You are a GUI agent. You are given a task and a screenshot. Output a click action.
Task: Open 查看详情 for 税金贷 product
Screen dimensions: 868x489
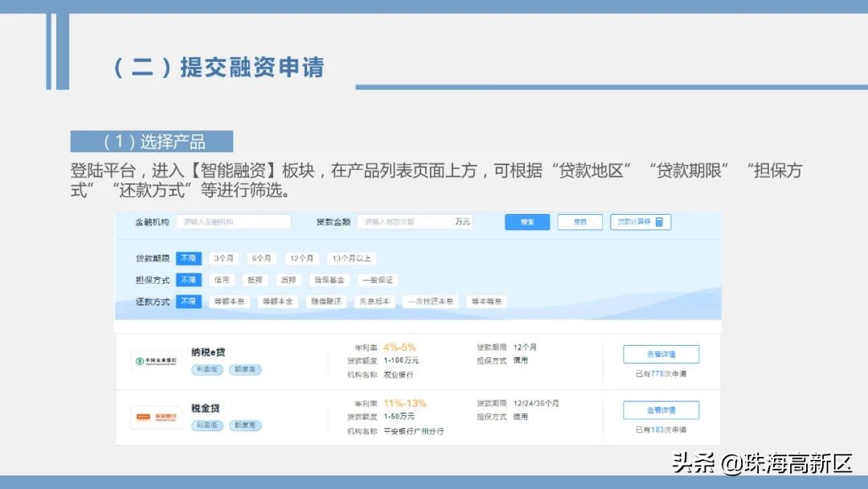(663, 409)
